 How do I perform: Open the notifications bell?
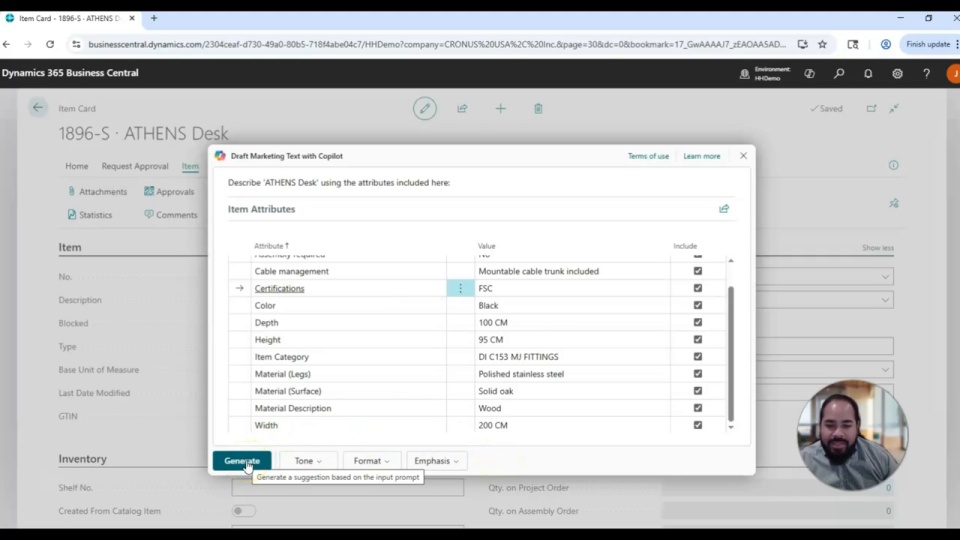tap(868, 73)
